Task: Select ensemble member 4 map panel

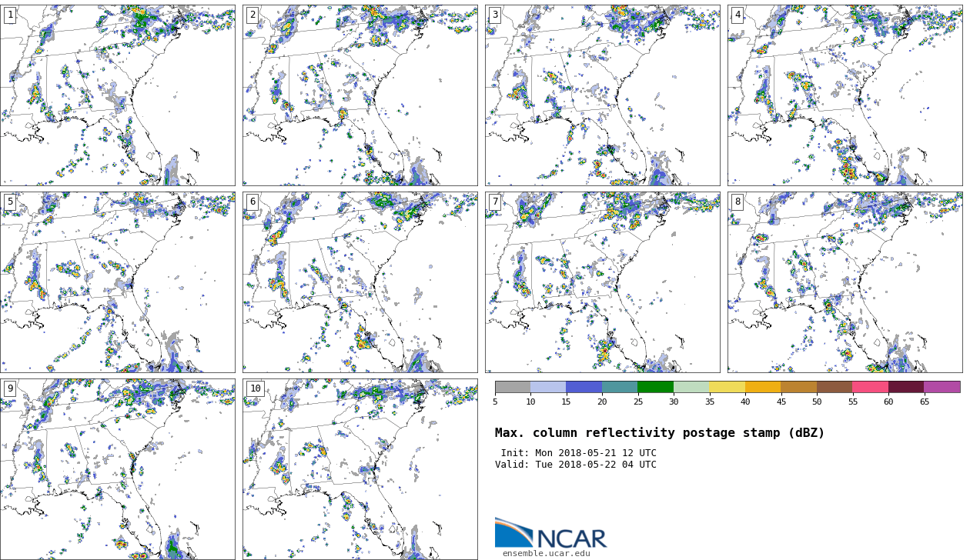Action: pyautogui.click(x=845, y=95)
